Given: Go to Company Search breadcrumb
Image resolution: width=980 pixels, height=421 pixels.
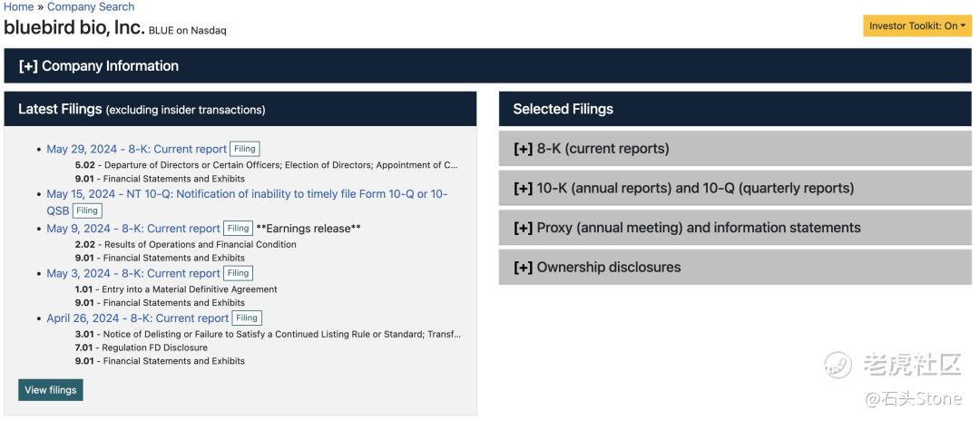Looking at the screenshot, I should coord(91,6).
